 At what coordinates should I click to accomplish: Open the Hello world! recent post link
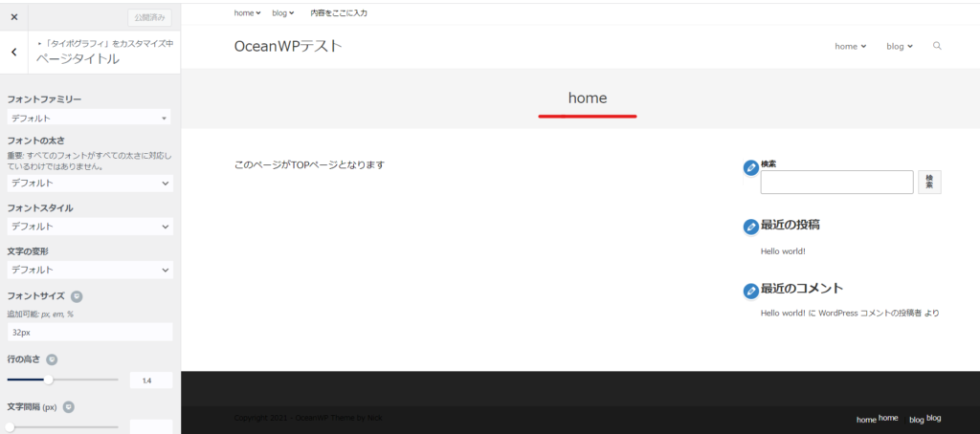pyautogui.click(x=783, y=251)
